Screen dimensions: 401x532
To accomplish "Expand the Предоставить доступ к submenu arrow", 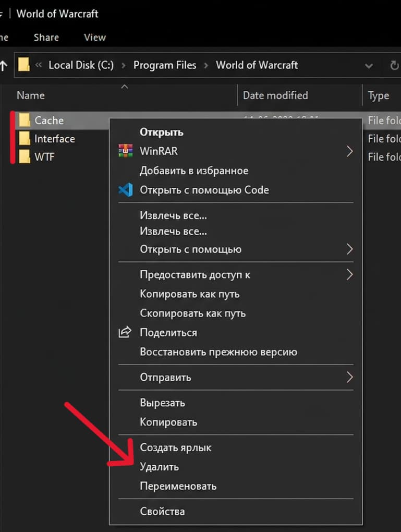I will point(350,274).
